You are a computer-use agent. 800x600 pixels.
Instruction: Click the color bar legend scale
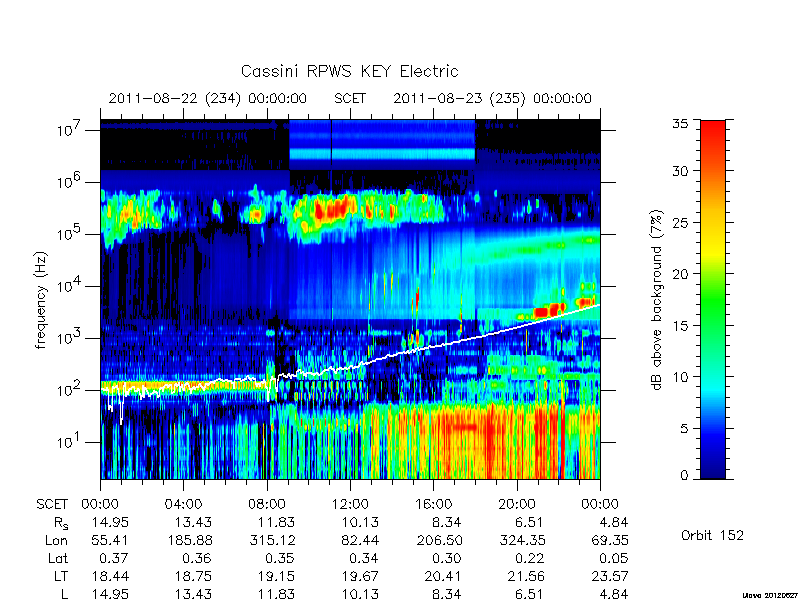coord(713,299)
